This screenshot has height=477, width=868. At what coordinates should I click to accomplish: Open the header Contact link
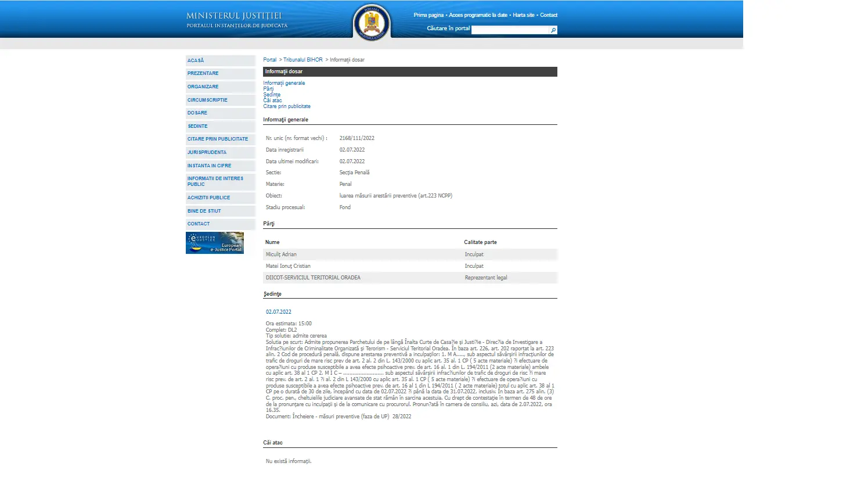coord(549,15)
